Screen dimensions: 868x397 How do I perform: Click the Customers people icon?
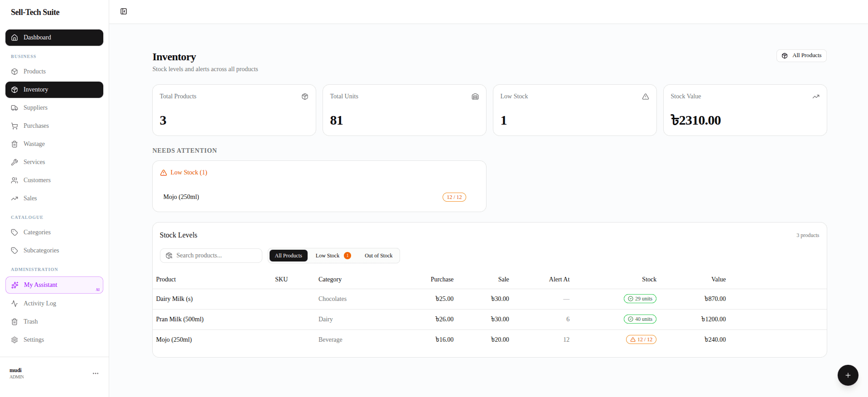point(14,180)
